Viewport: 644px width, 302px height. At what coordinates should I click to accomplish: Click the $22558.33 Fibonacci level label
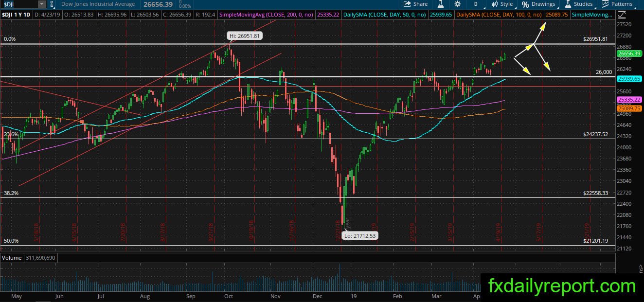click(596, 193)
